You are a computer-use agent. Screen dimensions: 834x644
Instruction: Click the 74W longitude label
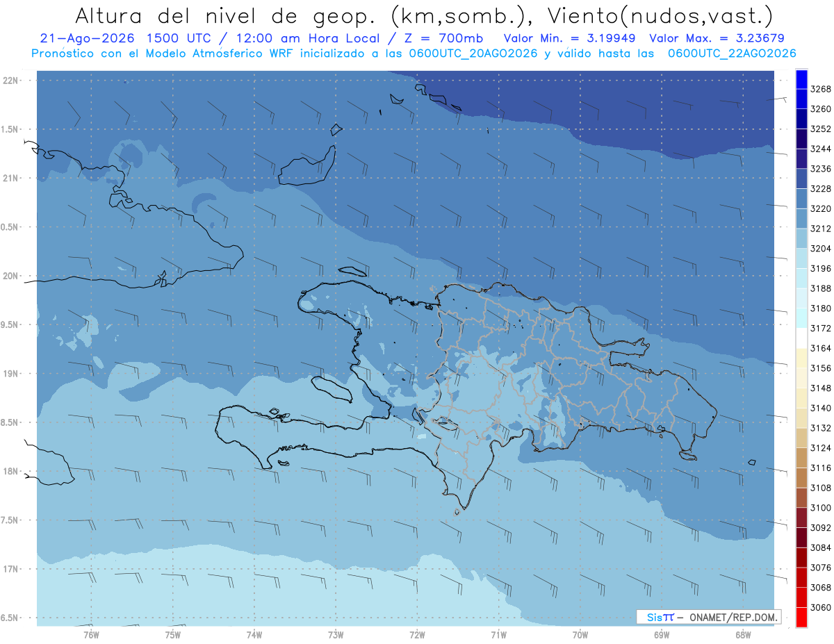(x=254, y=635)
